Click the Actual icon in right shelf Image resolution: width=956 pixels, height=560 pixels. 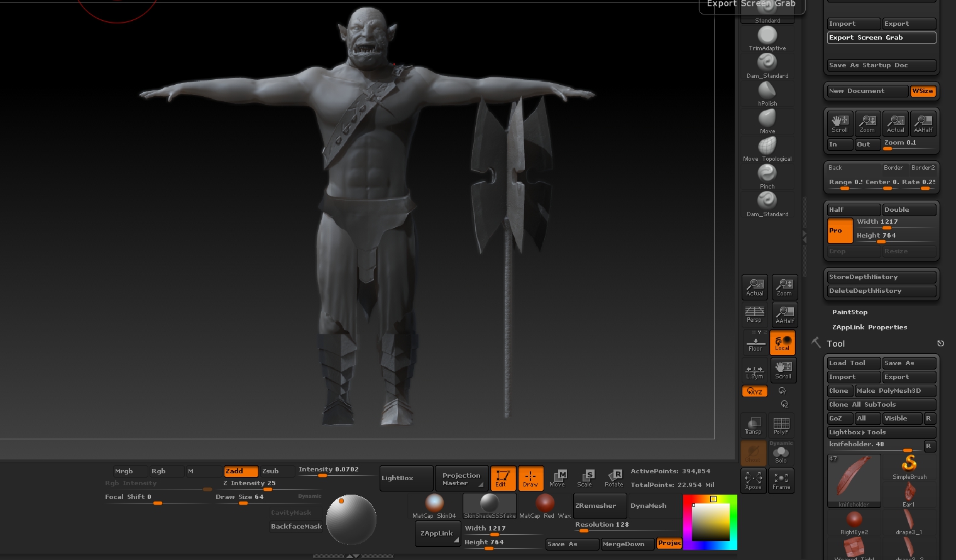point(754,287)
